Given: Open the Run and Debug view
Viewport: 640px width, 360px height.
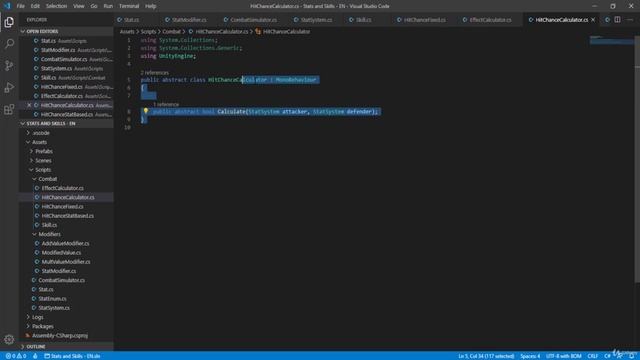Looking at the screenshot, I should (9, 87).
